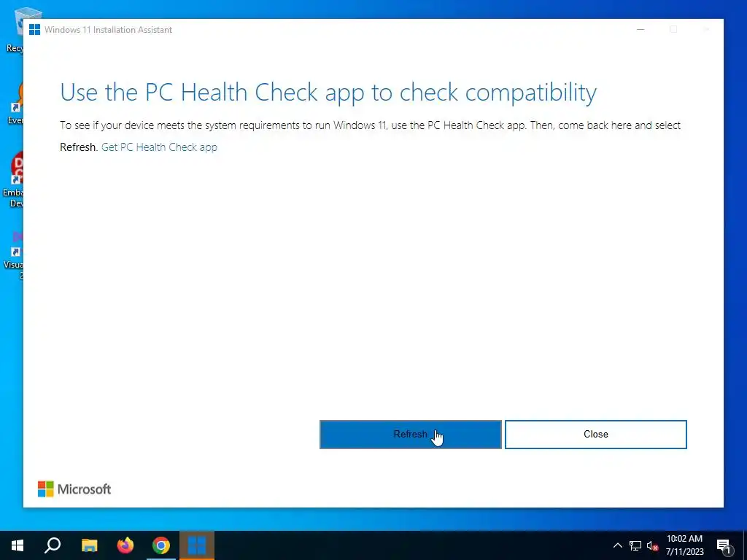Image resolution: width=747 pixels, height=560 pixels.
Task: Minimize the Windows 11 Installation Assistant window
Action: 640,29
